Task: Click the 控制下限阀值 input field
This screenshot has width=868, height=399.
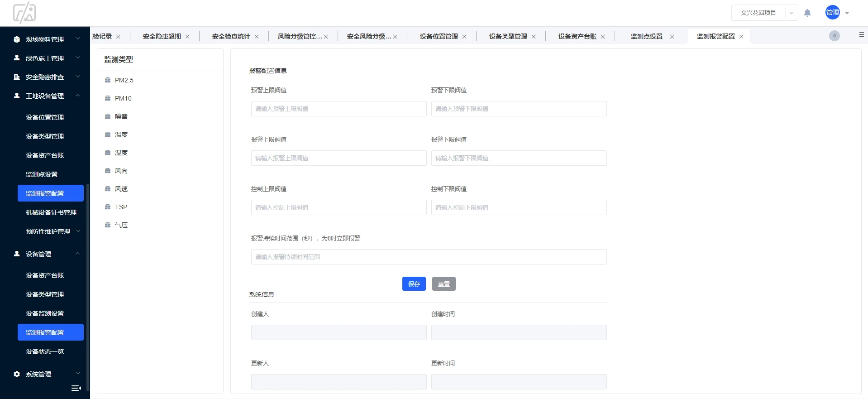Action: point(519,207)
